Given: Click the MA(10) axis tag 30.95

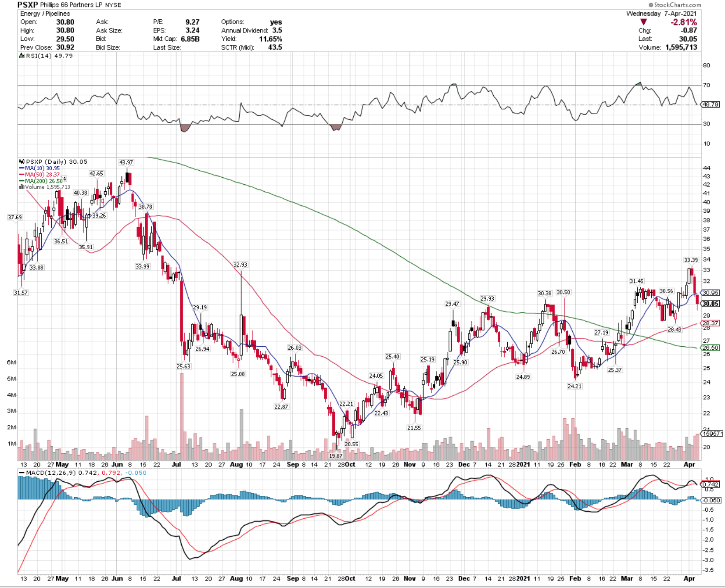Looking at the screenshot, I should pos(710,293).
